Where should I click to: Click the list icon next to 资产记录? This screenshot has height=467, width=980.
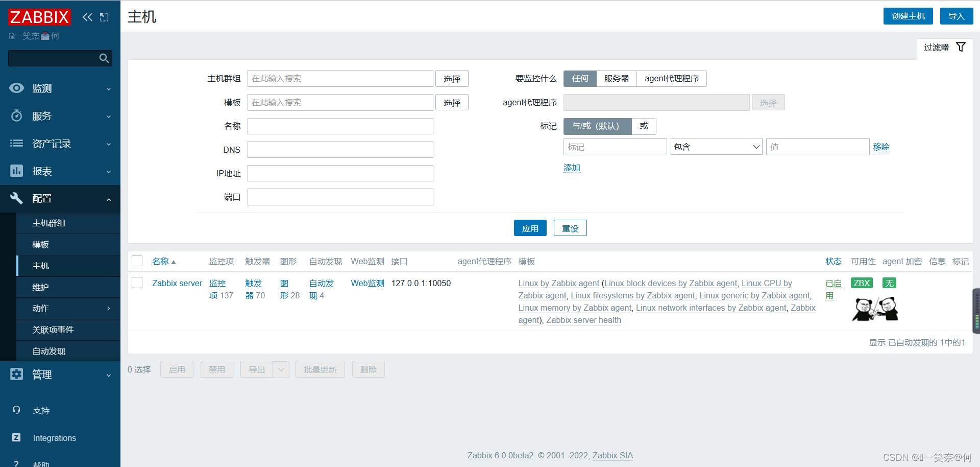click(16, 143)
